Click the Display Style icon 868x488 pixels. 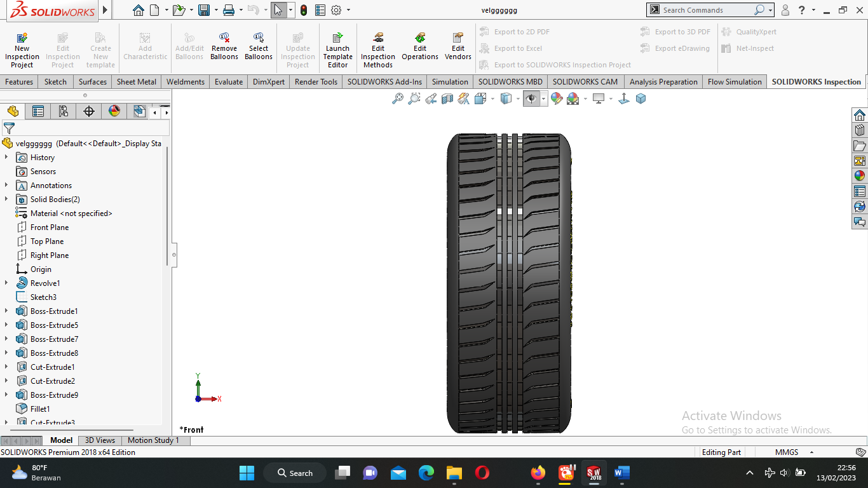506,98
